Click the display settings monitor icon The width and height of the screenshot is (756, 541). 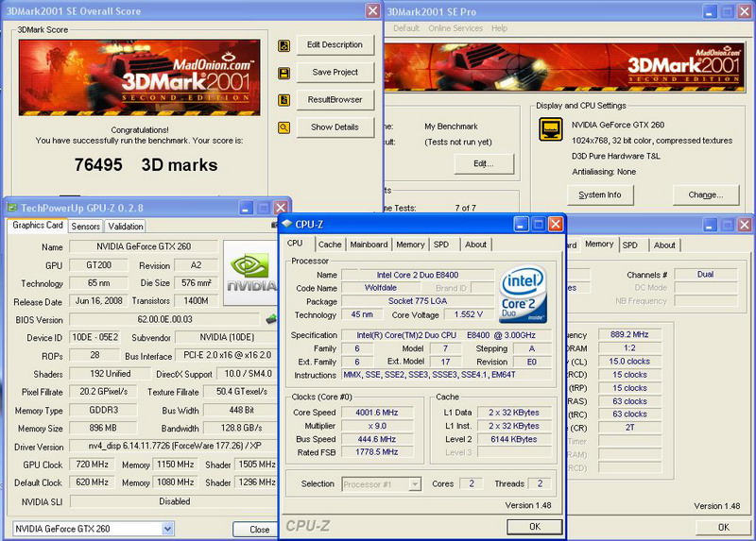pyautogui.click(x=551, y=129)
